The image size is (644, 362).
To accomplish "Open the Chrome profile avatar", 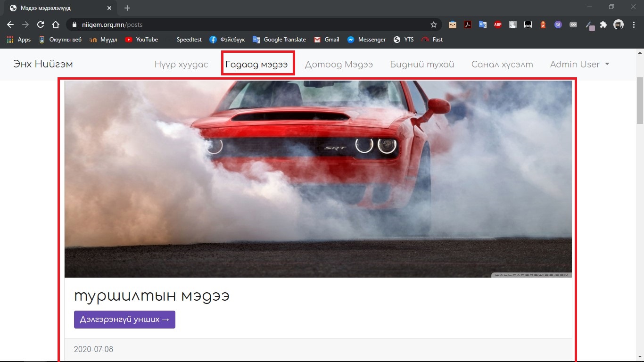I will pos(619,25).
